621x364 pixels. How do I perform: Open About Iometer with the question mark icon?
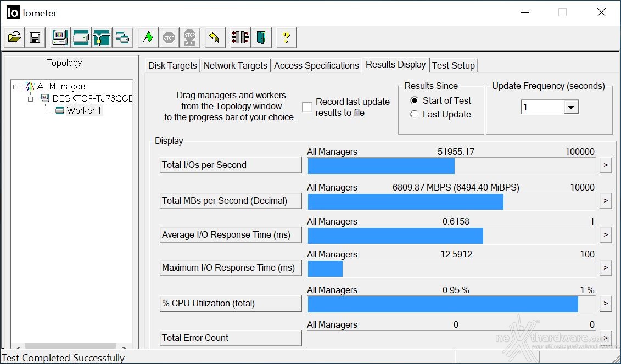[287, 38]
